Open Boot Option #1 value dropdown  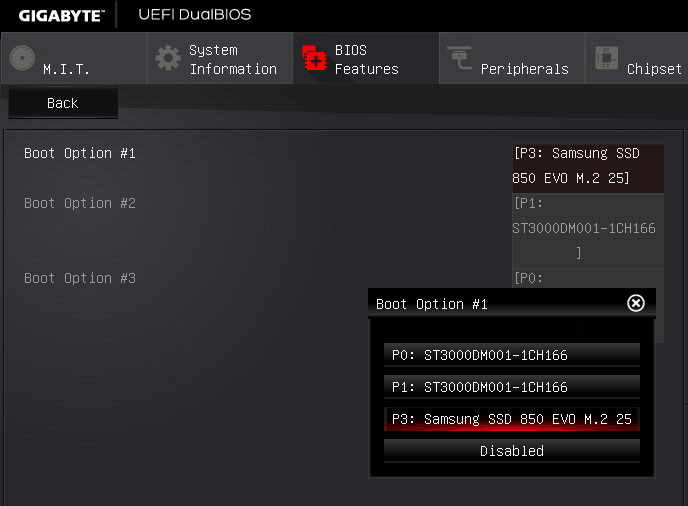tap(588, 169)
